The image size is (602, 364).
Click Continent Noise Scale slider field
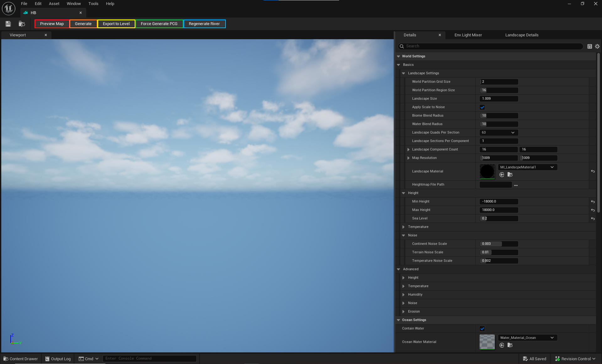coord(499,244)
